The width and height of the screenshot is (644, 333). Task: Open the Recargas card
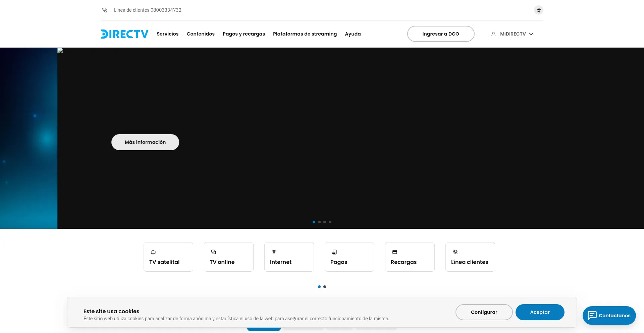click(410, 257)
